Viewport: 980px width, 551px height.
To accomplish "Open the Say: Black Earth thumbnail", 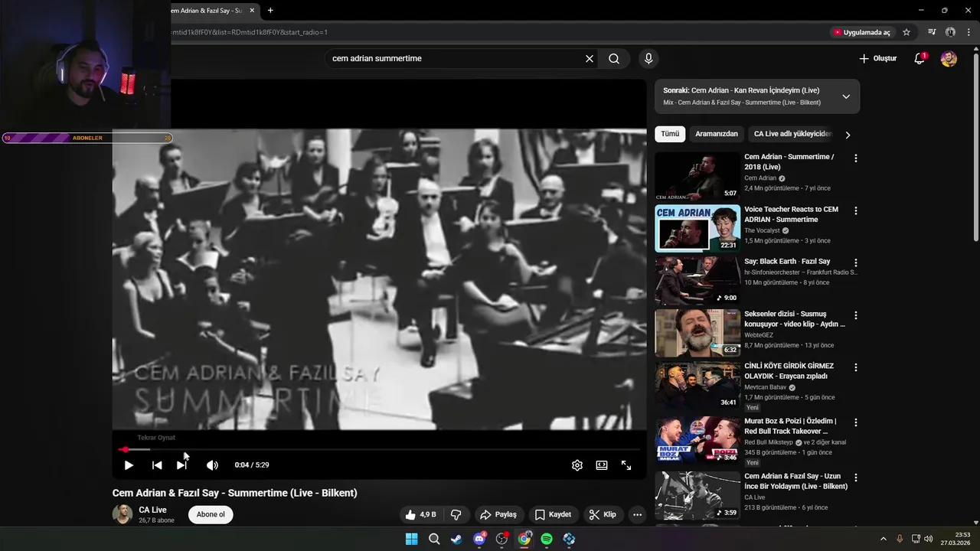I will [x=697, y=280].
